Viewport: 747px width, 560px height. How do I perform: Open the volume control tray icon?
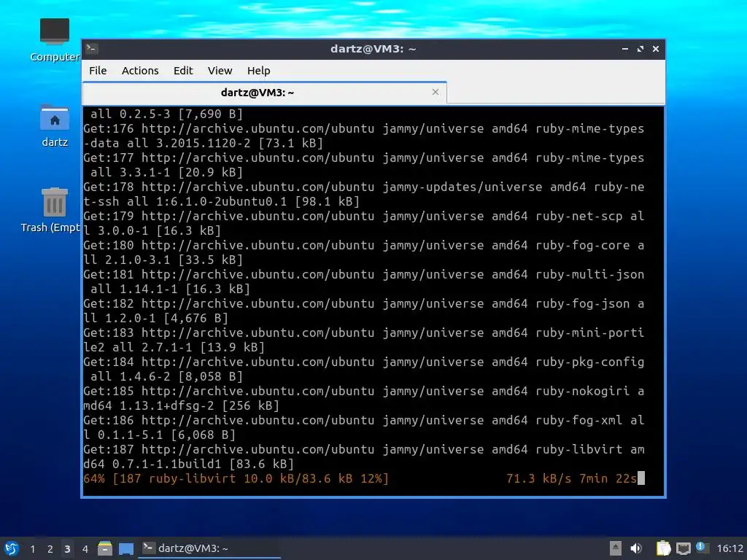pyautogui.click(x=636, y=548)
